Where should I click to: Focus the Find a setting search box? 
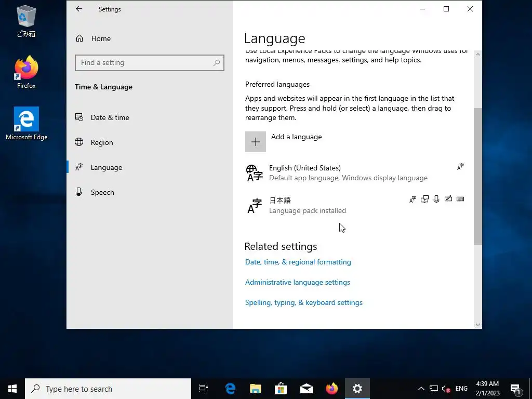click(149, 63)
